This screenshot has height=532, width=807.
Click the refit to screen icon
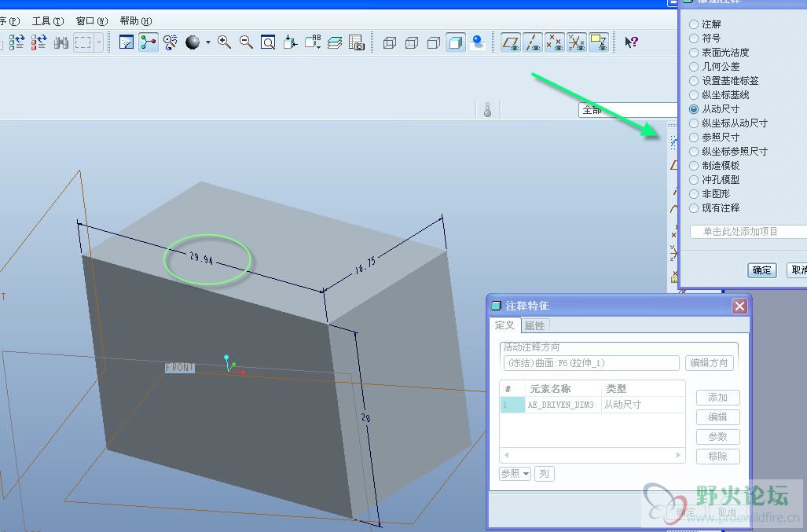pyautogui.click(x=268, y=42)
